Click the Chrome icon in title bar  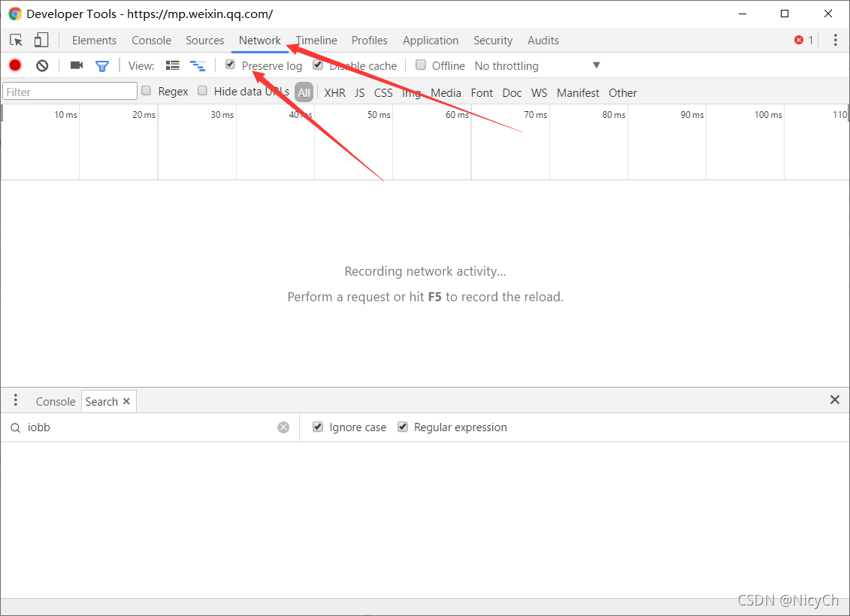(x=15, y=14)
